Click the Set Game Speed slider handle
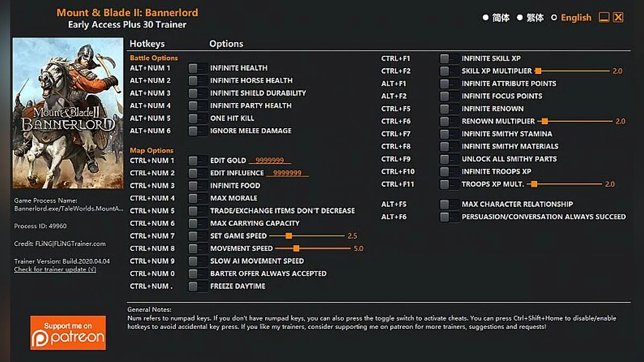This screenshot has width=644, height=362. pos(289,236)
